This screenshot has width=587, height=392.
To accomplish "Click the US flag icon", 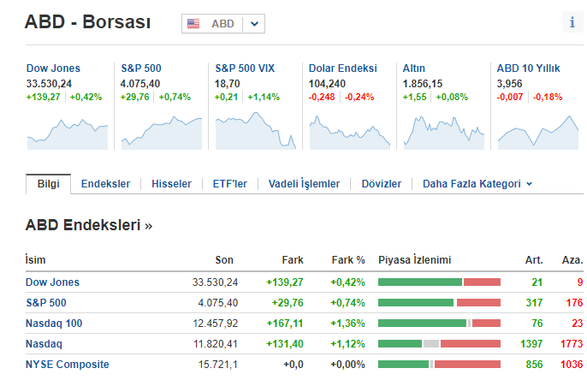I will pos(194,24).
